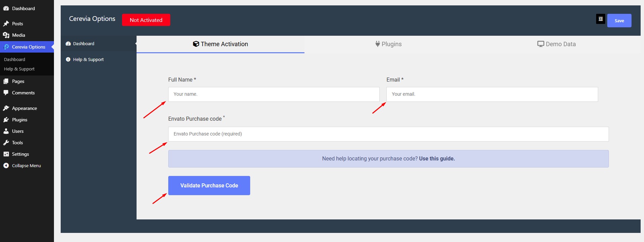The image size is (644, 242).
Task: Click 'Need help locating your purchase code?' text
Action: 370,158
